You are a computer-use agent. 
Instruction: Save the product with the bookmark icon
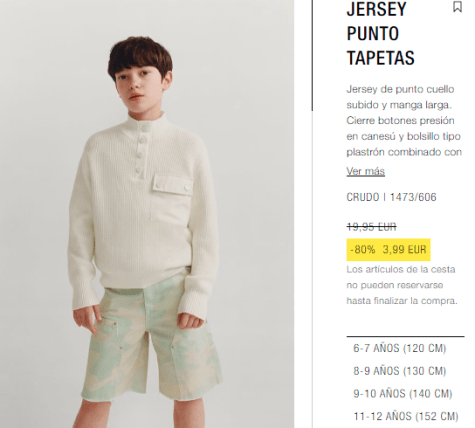[x=457, y=7]
